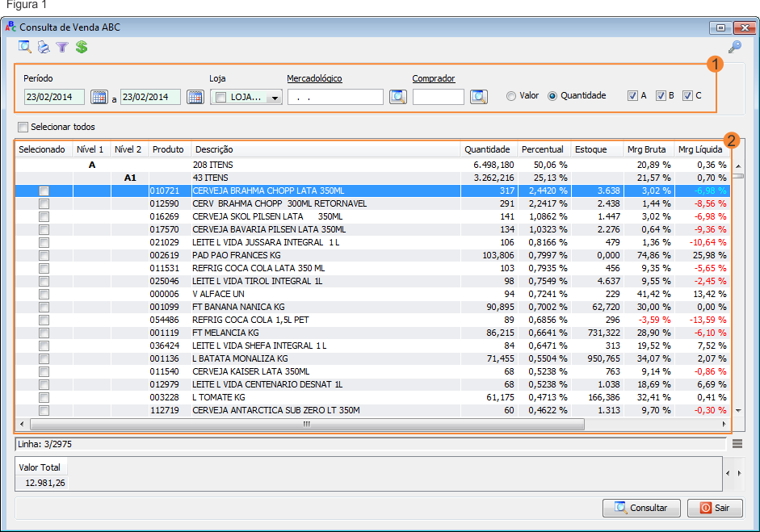Tick checkbox for REFRIG COCA COLA 1,5L PET
760x532 pixels.
[x=44, y=320]
